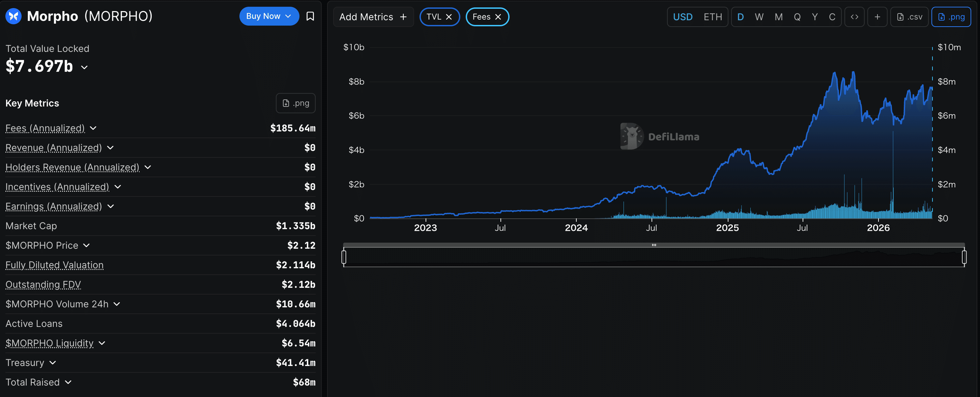
Task: Expand Fees (Annualized) details
Action: click(93, 128)
